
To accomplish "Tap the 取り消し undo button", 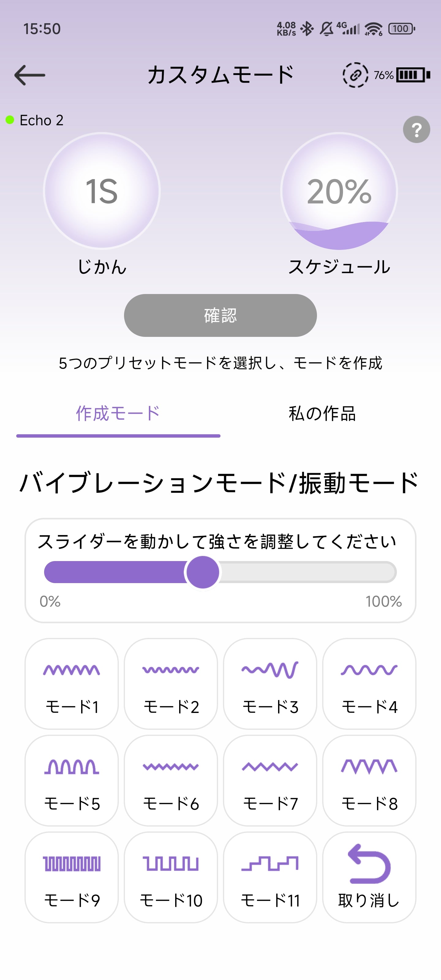I will [369, 877].
